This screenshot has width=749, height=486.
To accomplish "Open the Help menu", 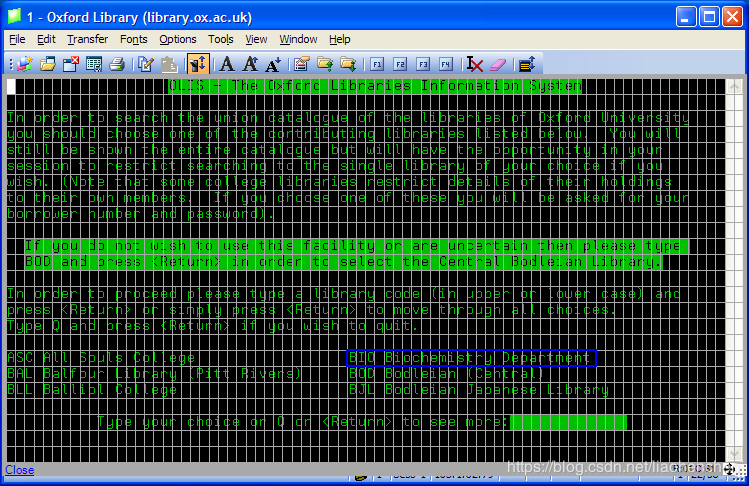I will pyautogui.click(x=340, y=39).
